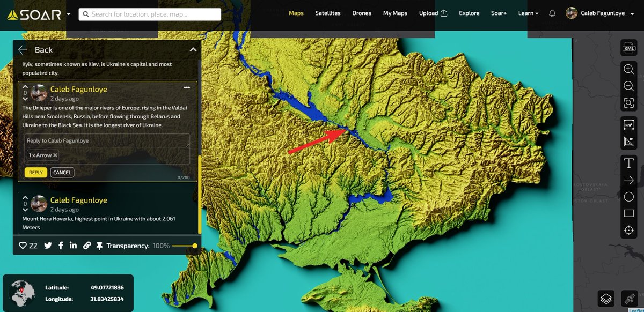The image size is (644, 312).
Task: Choose the Rectangle annotation tool
Action: (x=628, y=213)
